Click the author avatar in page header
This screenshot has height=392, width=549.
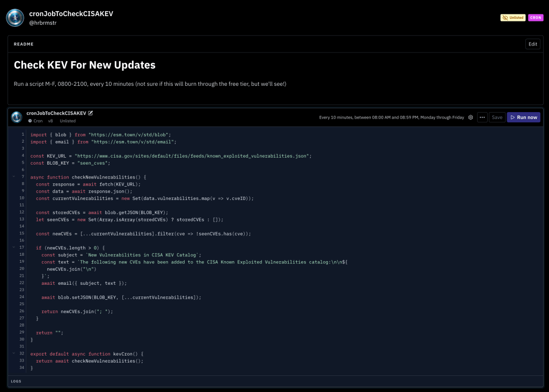pyautogui.click(x=15, y=17)
